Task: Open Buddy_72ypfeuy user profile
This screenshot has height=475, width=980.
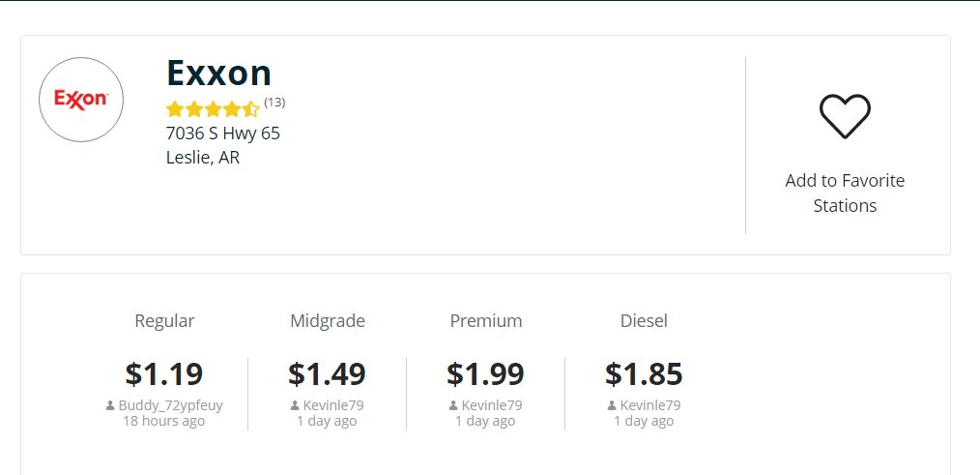Action: click(171, 405)
